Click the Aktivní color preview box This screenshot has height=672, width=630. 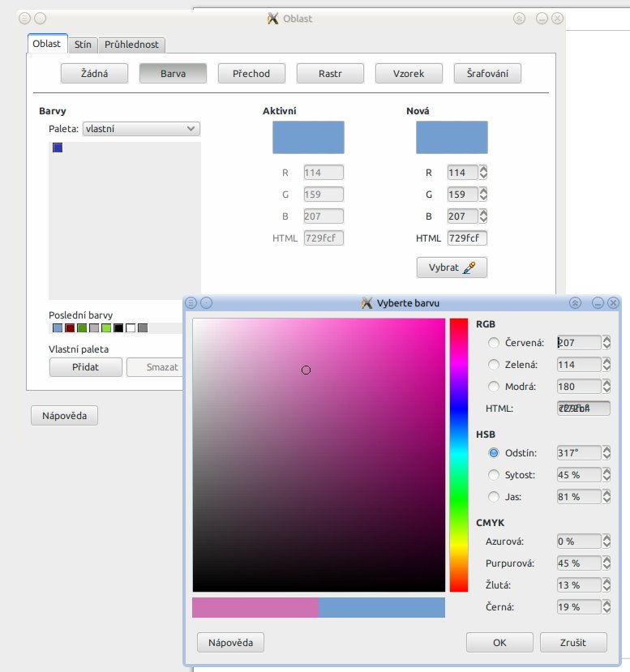(x=309, y=137)
